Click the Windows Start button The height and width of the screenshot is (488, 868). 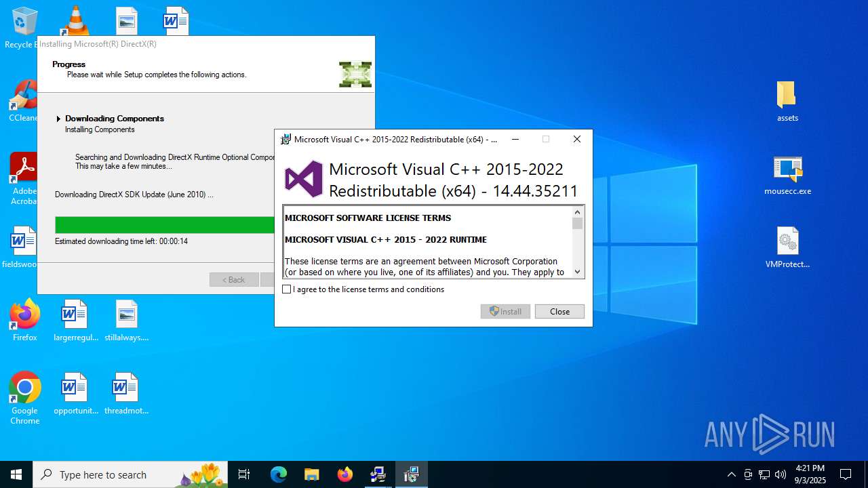click(x=16, y=474)
